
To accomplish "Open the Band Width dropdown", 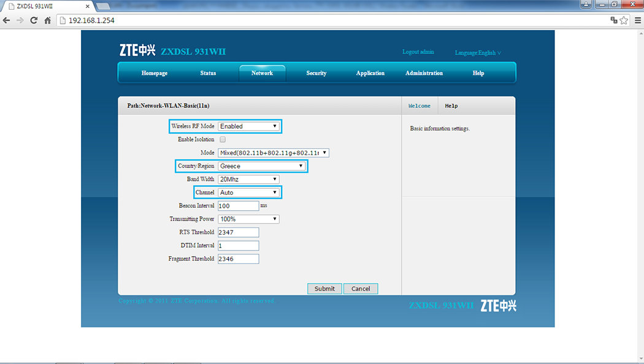I will click(248, 179).
